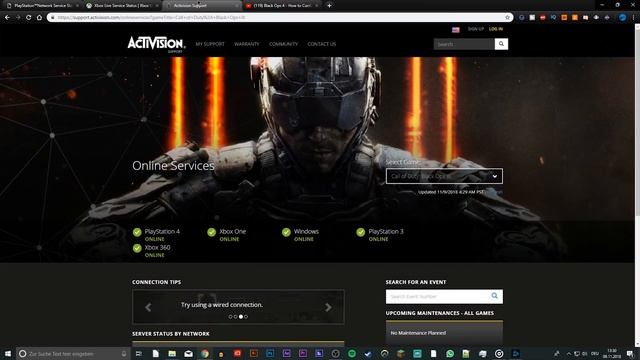Click the event search magnifier icon
This screenshot has height=360, width=640.
pos(495,296)
